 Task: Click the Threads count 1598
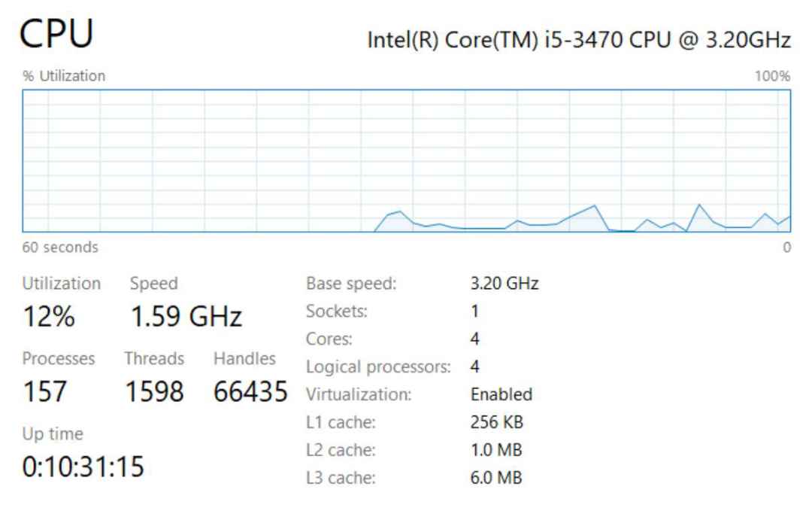point(153,392)
